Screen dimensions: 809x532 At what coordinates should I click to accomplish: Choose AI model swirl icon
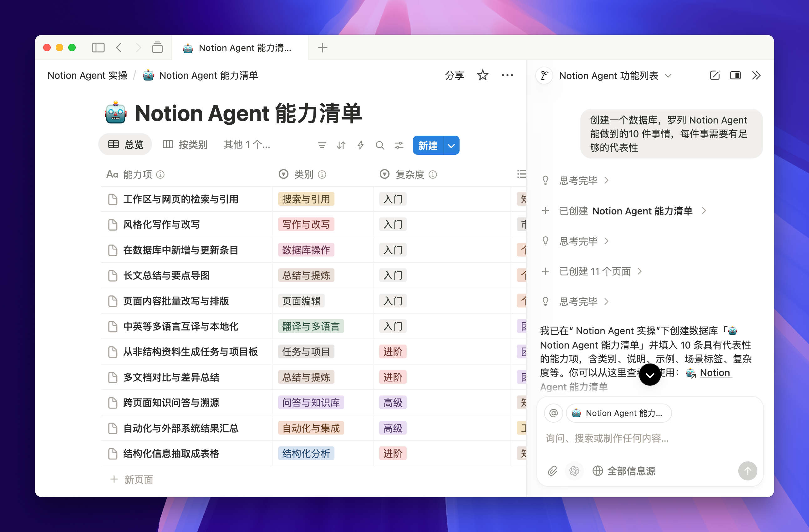tap(574, 470)
